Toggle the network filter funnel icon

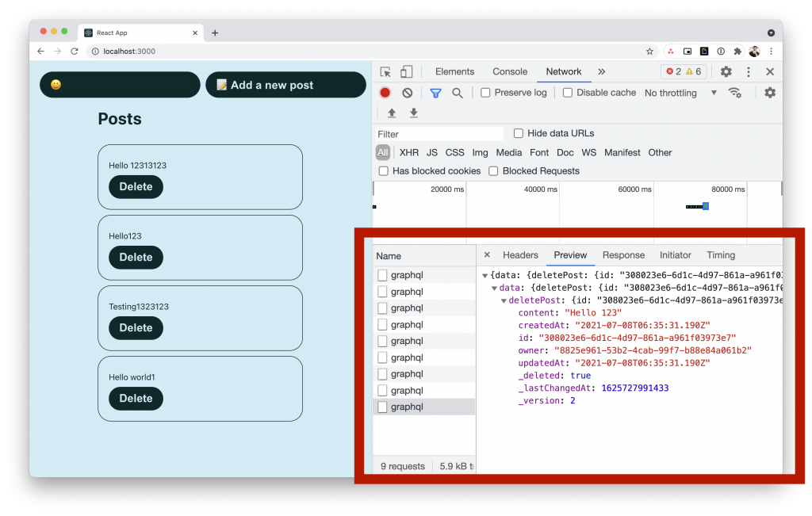435,94
